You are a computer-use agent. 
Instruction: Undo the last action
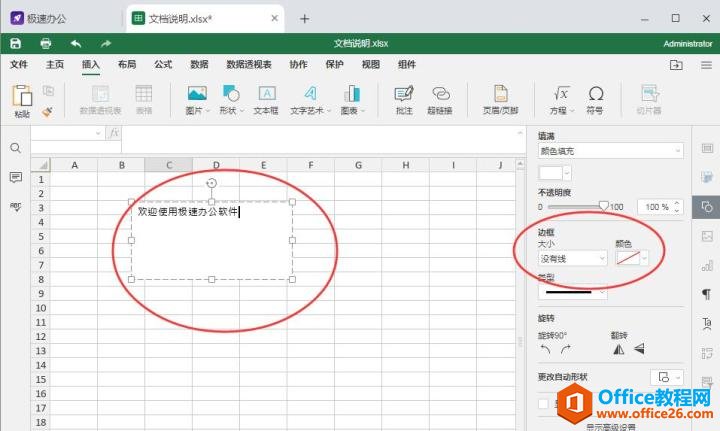76,44
